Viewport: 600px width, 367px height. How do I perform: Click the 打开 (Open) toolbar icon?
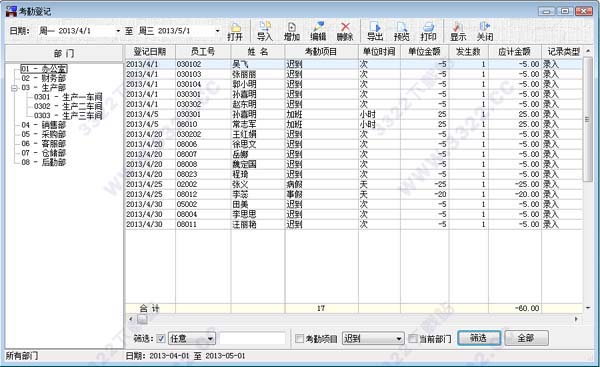235,31
